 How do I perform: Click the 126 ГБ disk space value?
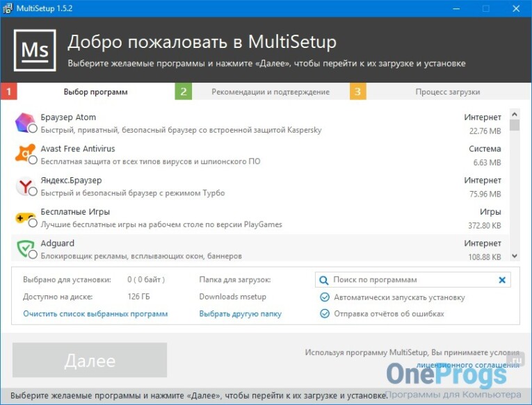(x=138, y=297)
